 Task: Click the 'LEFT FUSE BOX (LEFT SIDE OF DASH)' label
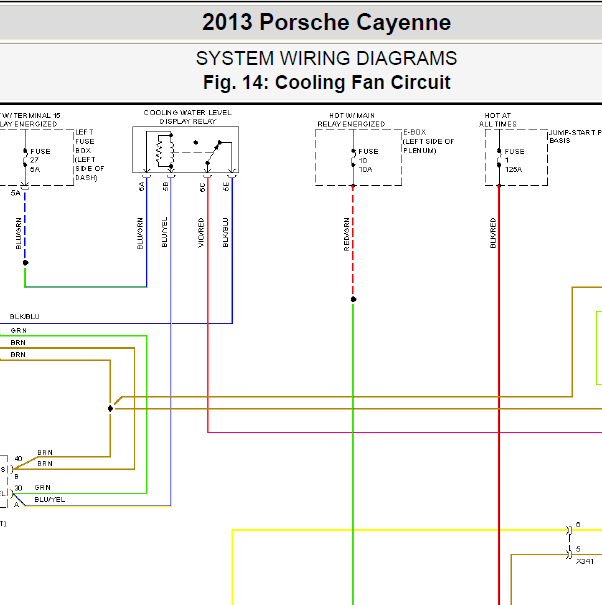click(90, 155)
